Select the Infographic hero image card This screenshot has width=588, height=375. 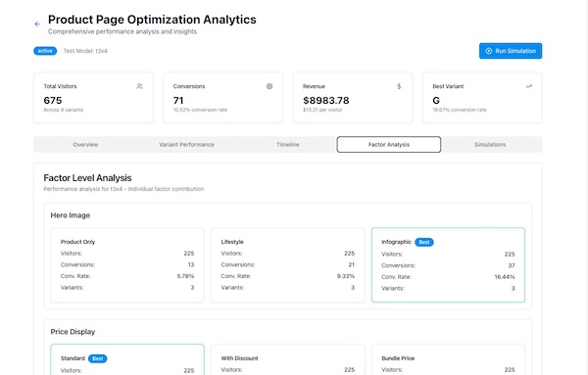click(x=448, y=265)
